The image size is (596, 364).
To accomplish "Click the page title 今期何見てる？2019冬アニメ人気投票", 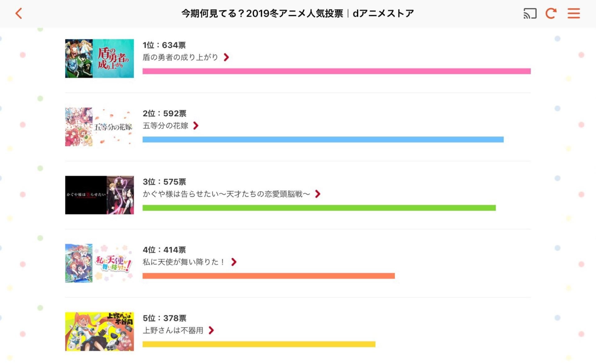I will (x=262, y=13).
